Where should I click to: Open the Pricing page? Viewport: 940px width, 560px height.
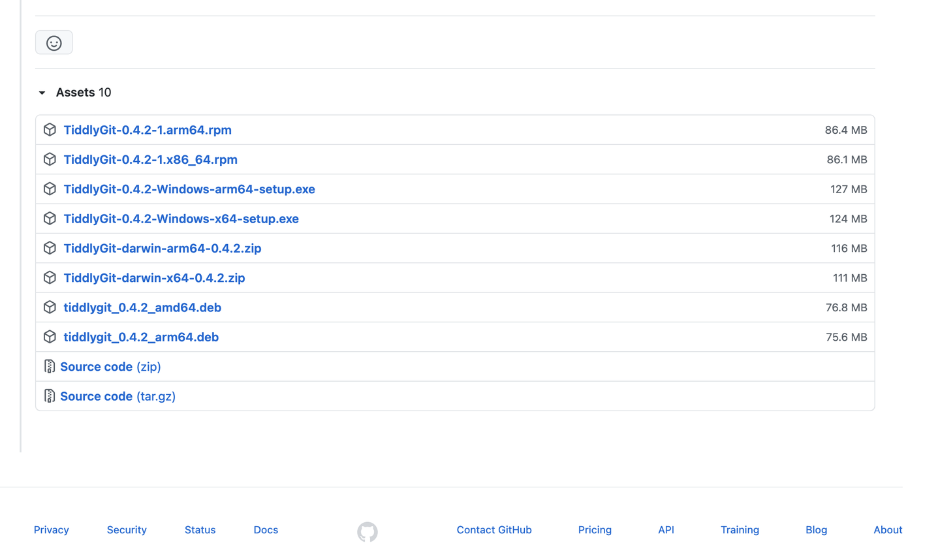tap(594, 529)
